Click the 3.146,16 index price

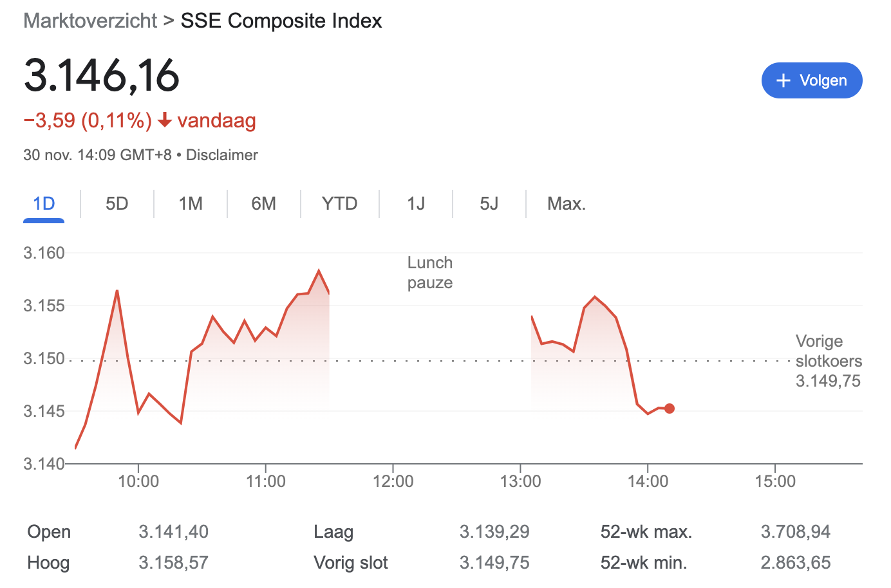click(x=102, y=76)
